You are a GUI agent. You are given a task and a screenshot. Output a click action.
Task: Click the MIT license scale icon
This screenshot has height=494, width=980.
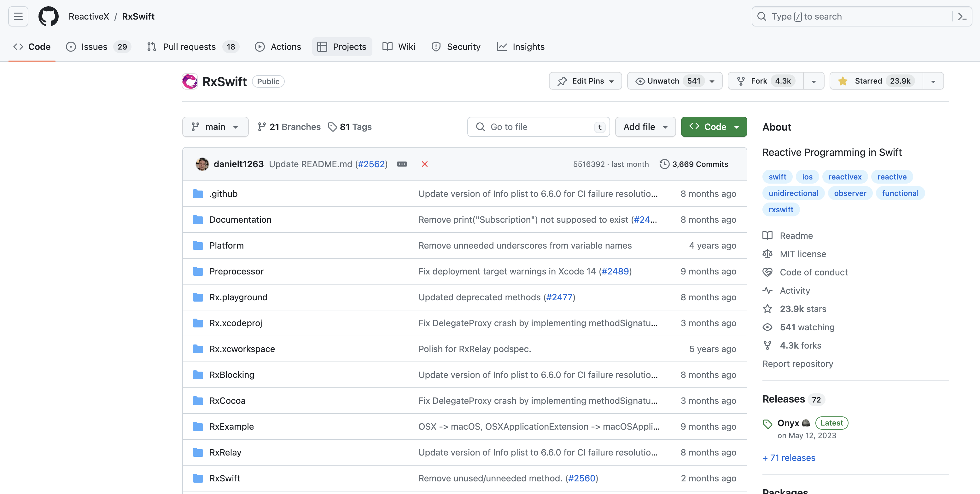[767, 254]
